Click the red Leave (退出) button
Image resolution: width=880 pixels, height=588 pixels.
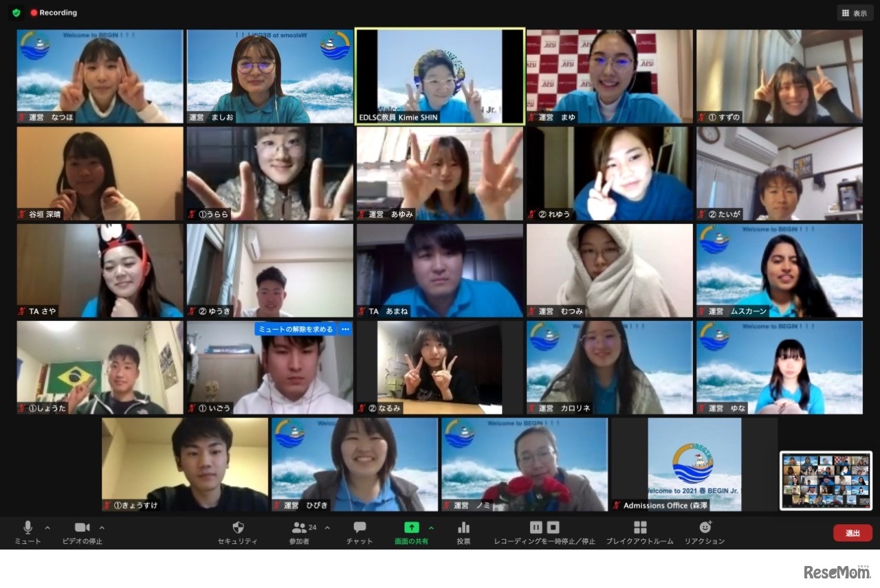[x=852, y=533]
